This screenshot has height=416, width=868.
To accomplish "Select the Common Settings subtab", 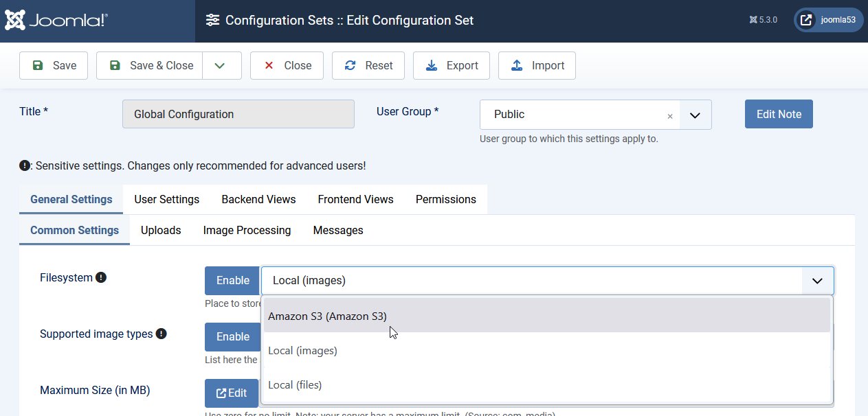I will coord(74,230).
